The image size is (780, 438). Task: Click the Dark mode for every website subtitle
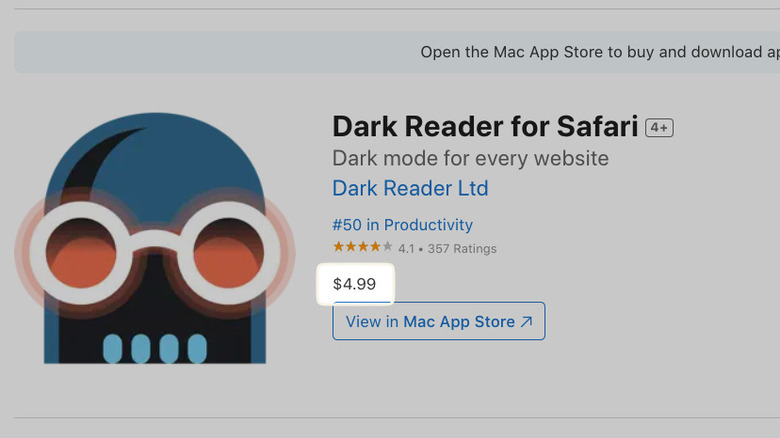coord(470,158)
